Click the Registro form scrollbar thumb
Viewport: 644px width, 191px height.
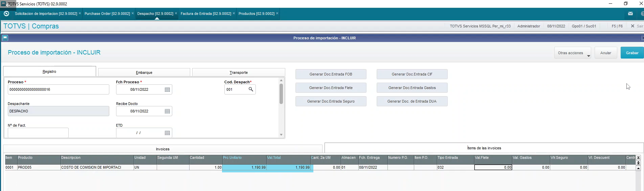[281, 94]
